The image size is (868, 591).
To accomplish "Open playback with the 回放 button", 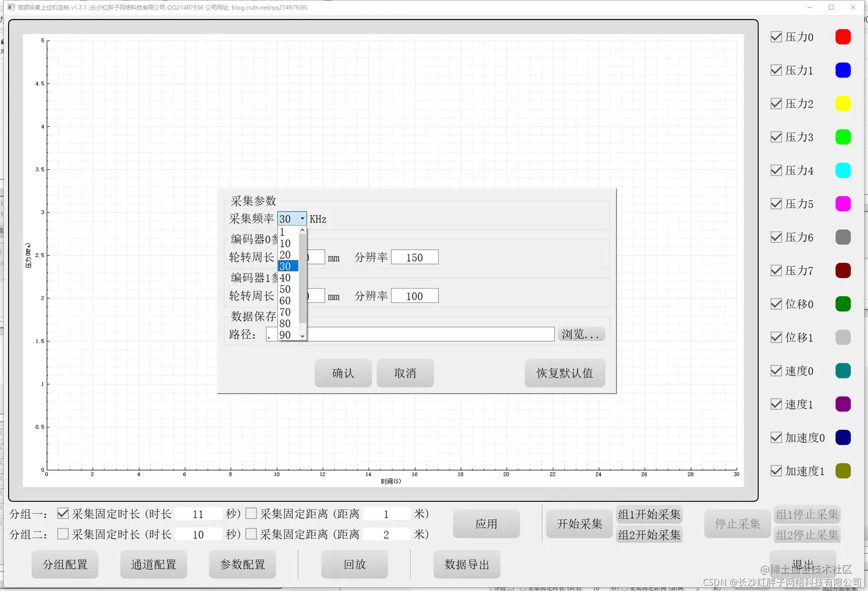I will (354, 564).
